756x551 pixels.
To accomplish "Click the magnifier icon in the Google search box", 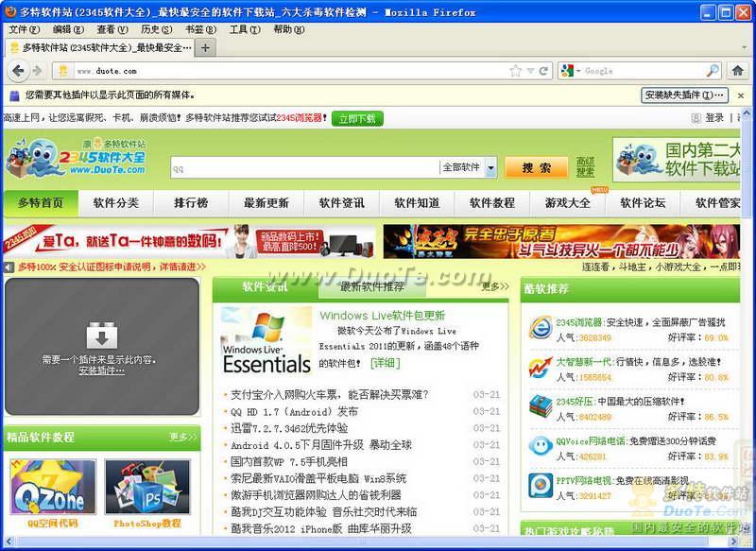I will [x=712, y=71].
